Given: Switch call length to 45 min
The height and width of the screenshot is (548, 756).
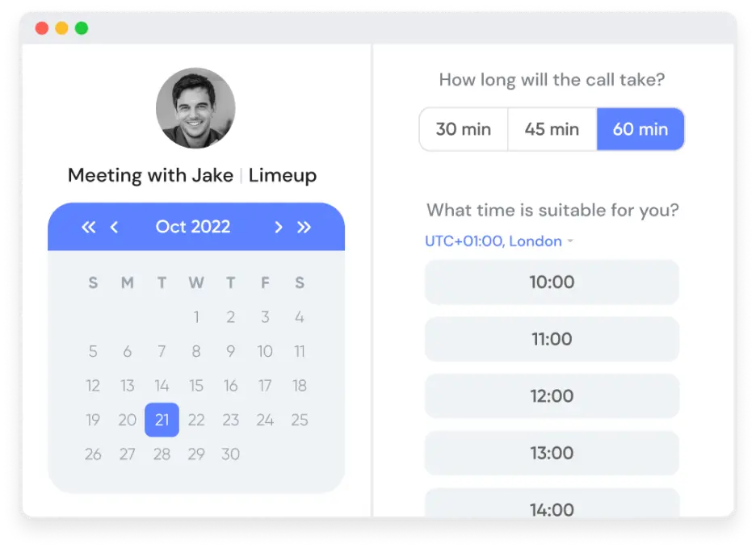Looking at the screenshot, I should point(552,128).
